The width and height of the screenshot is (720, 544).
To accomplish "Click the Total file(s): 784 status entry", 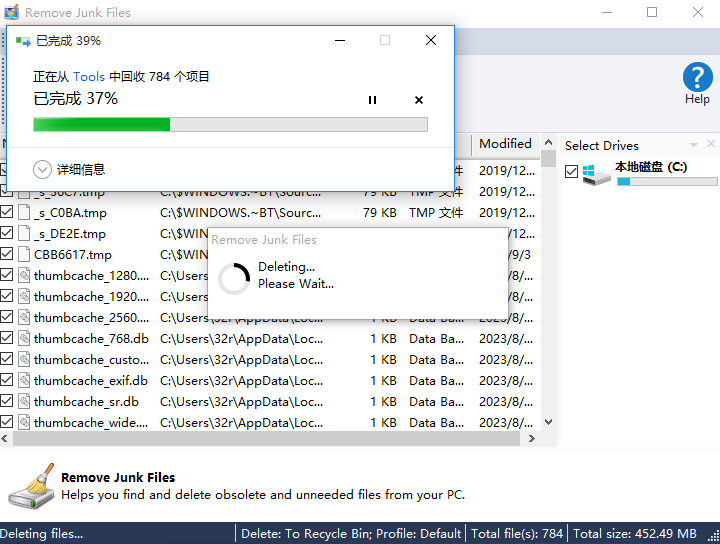I will [x=517, y=533].
